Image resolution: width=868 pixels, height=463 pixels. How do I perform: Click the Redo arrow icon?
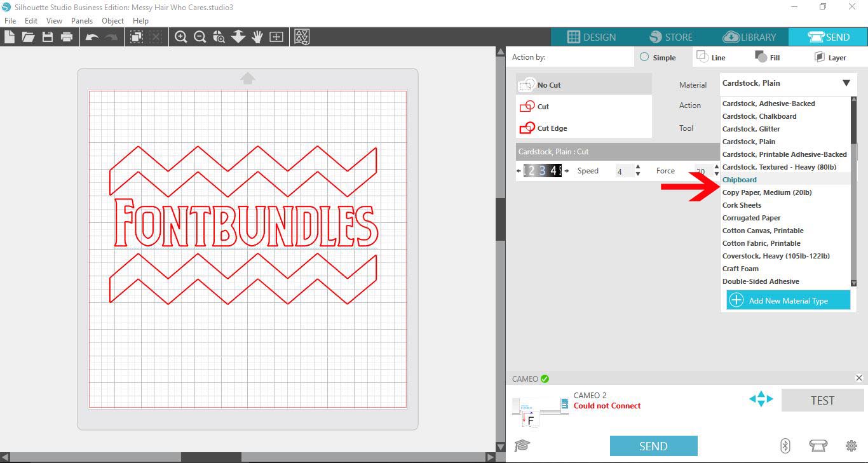pyautogui.click(x=111, y=37)
